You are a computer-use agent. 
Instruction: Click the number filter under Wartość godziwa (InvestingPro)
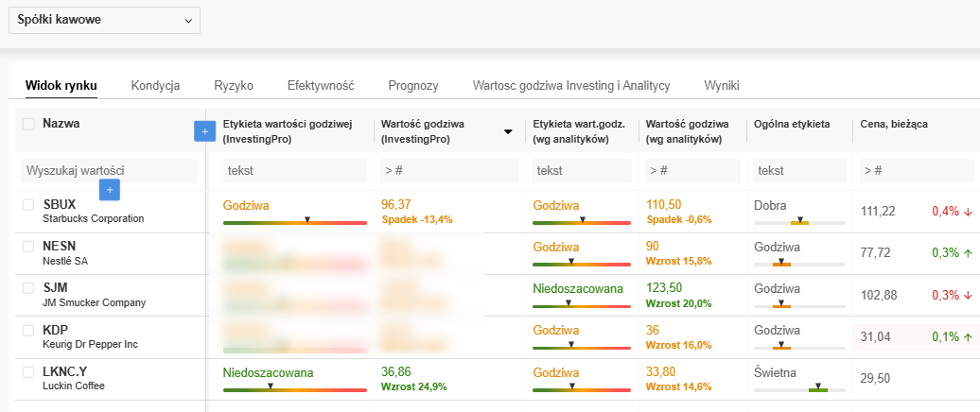click(x=450, y=170)
